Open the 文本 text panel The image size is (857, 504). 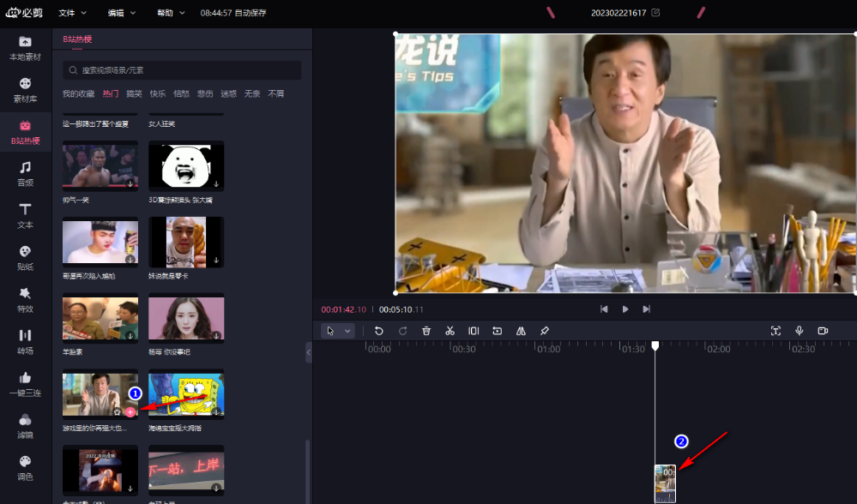pos(25,215)
